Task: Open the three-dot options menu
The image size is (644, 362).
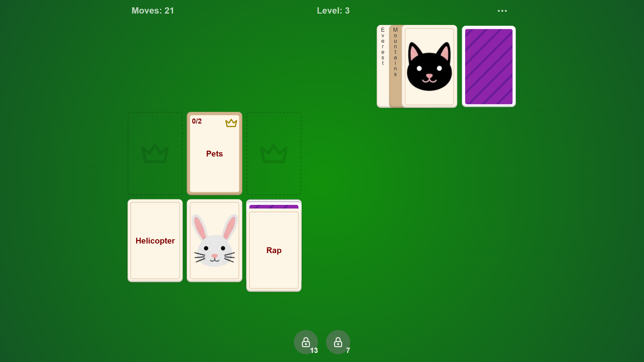Action: (502, 11)
